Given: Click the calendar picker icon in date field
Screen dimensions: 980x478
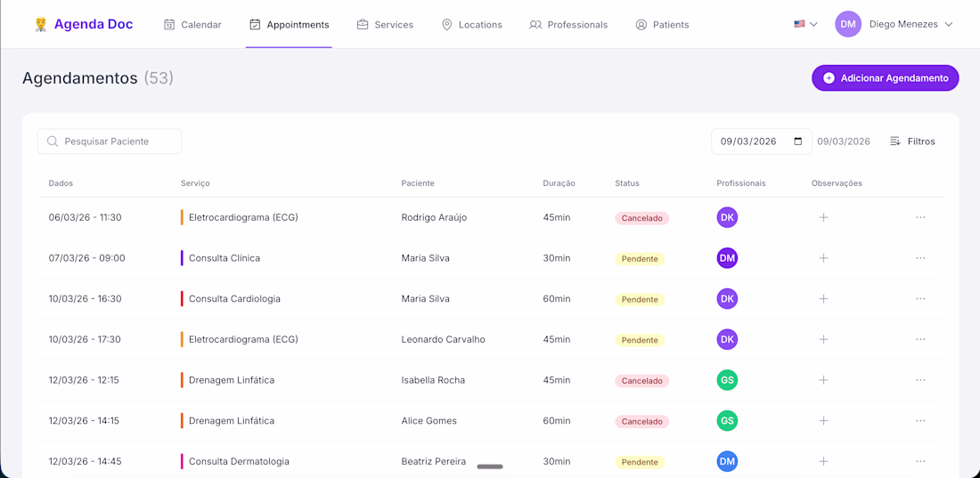Looking at the screenshot, I should 797,141.
